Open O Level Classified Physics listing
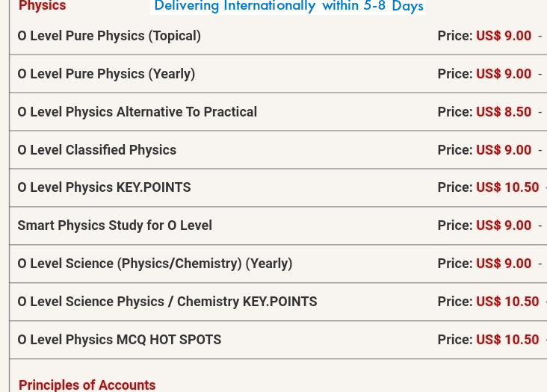547x392 pixels. (x=97, y=150)
